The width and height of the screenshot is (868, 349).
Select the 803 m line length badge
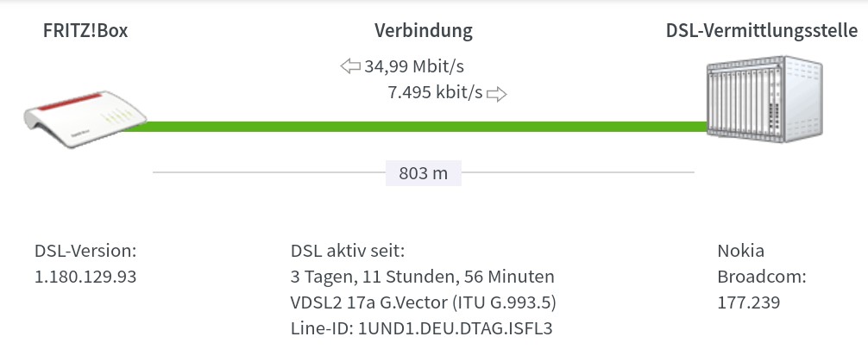(x=424, y=173)
